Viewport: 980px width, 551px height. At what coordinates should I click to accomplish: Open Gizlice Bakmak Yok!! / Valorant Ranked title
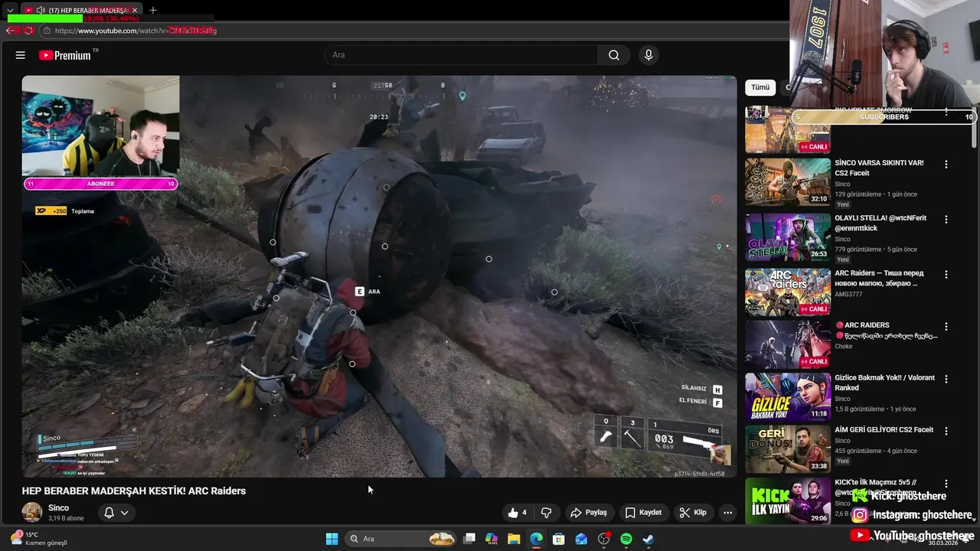tap(884, 383)
